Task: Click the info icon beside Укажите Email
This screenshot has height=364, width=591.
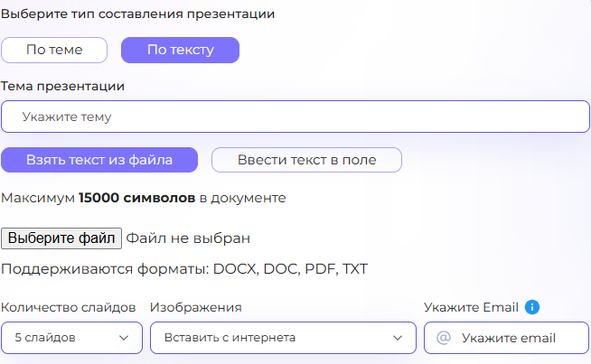Action: pos(532,307)
